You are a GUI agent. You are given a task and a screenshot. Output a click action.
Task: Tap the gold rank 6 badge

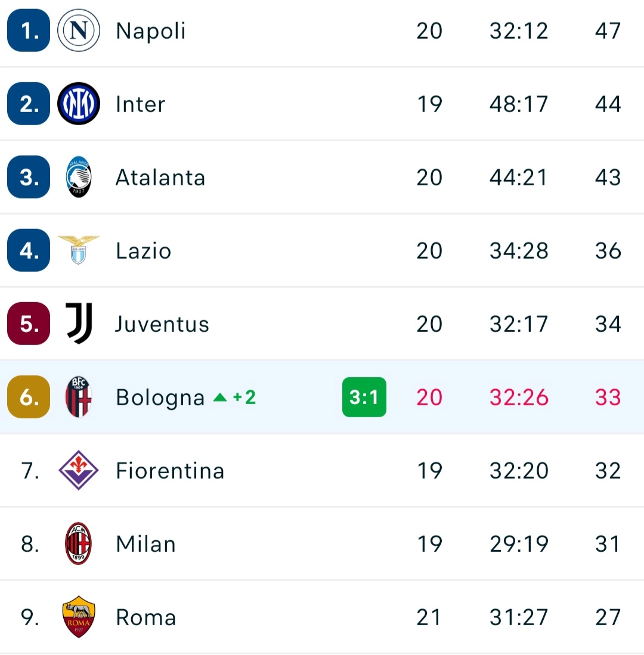(x=29, y=397)
